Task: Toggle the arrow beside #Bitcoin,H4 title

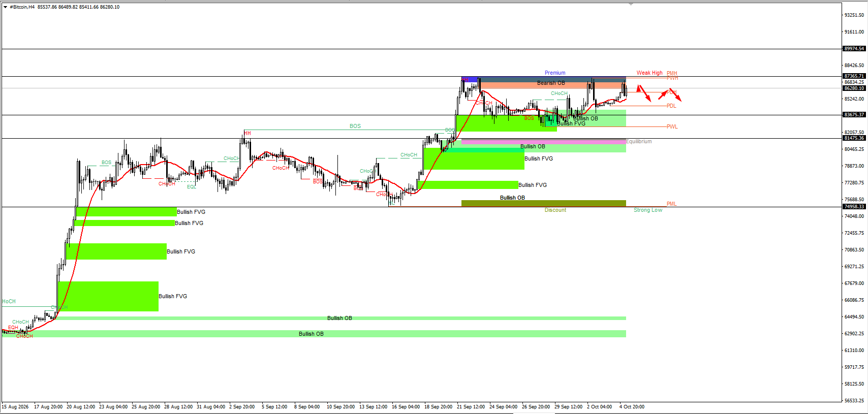Action: 5,7
